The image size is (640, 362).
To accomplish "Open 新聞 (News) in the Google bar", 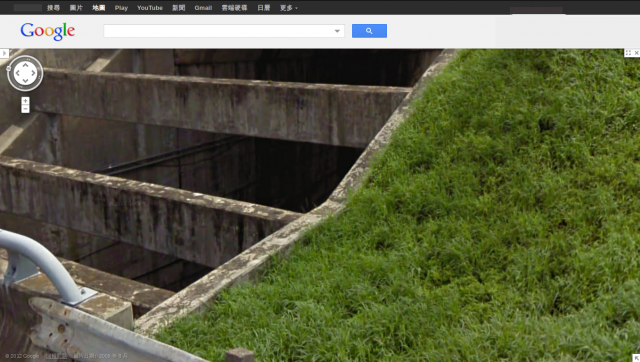I will pyautogui.click(x=179, y=8).
